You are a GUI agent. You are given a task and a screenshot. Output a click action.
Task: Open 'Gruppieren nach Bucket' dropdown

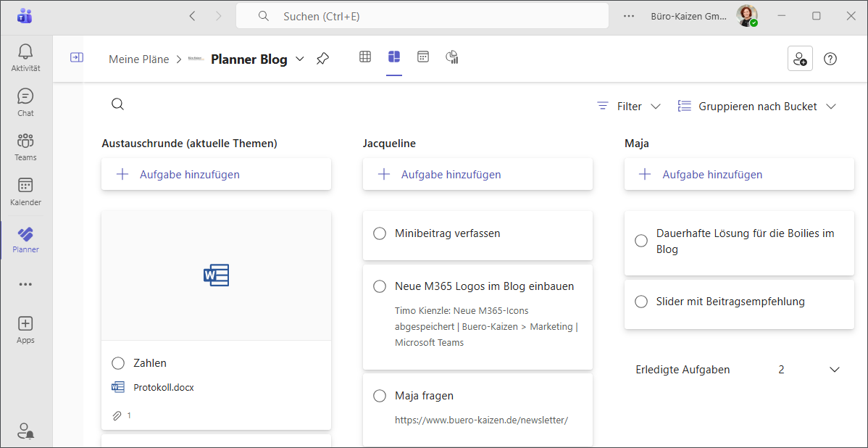pos(756,107)
